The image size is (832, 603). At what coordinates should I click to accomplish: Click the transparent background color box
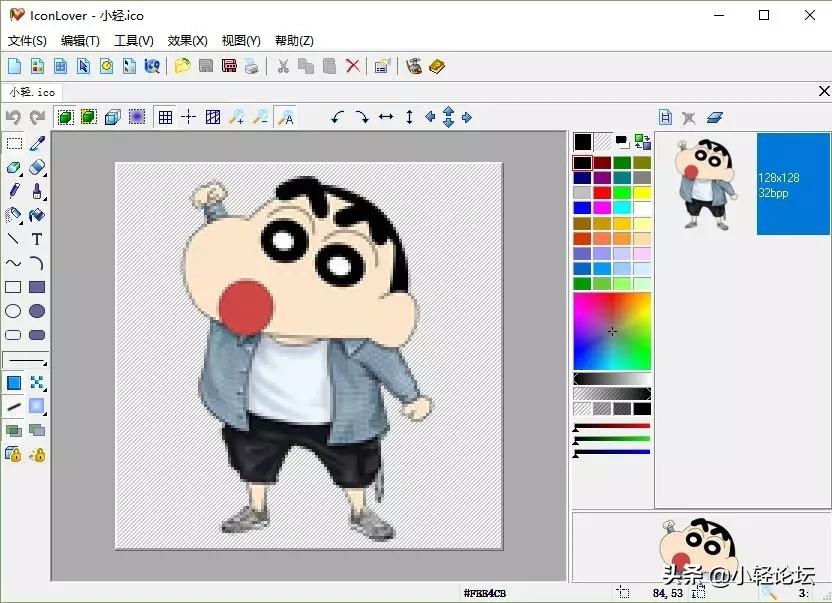tap(602, 142)
